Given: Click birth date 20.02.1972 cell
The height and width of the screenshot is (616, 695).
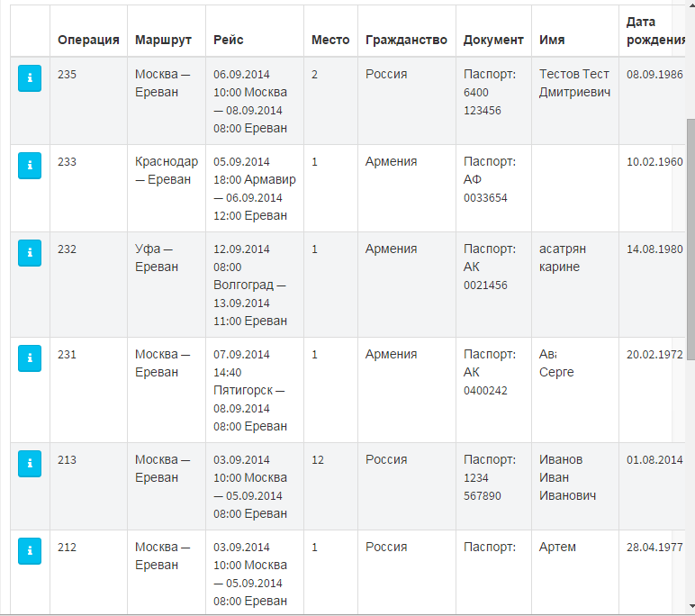Looking at the screenshot, I should pyautogui.click(x=654, y=355).
